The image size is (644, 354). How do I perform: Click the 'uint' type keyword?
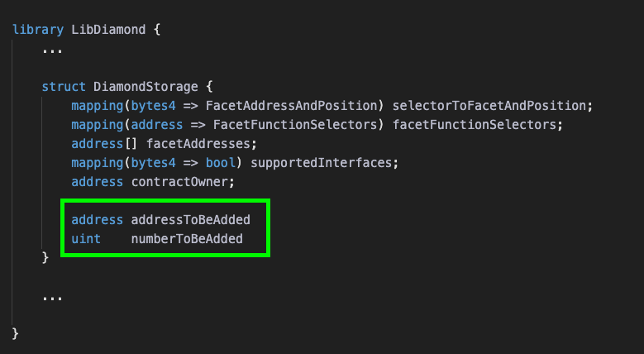click(x=86, y=239)
